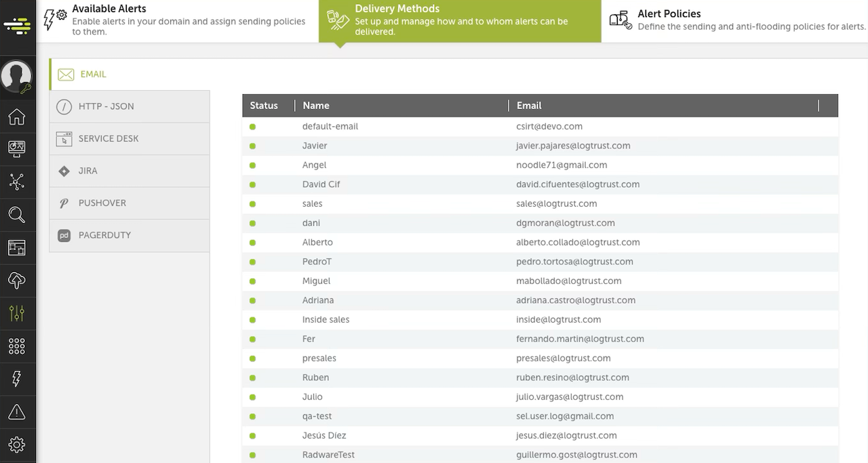Click the network graph sidebar icon
This screenshot has height=463, width=868.
coord(17,182)
